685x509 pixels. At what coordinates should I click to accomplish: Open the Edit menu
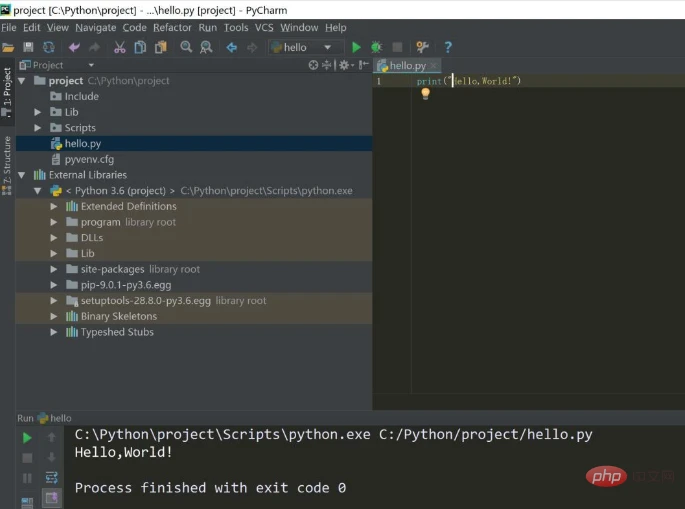(x=31, y=28)
